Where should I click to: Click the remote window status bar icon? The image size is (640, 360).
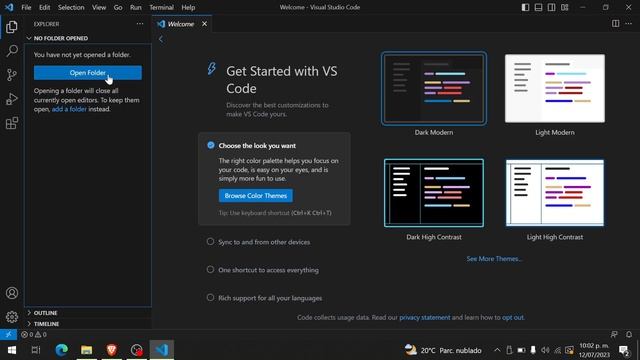click(8, 334)
